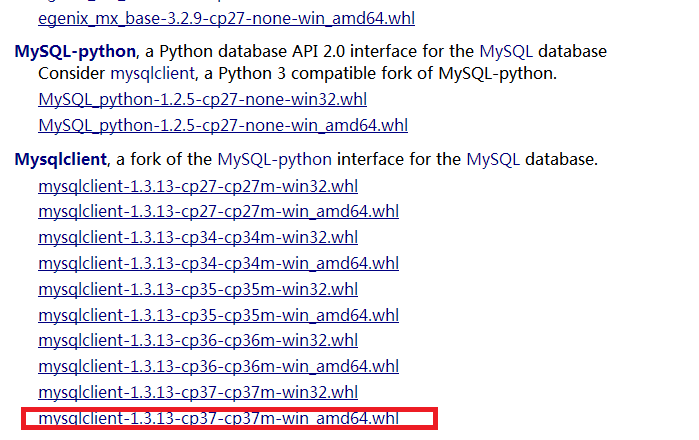The width and height of the screenshot is (699, 440).
Task: Open MySQL link in Mysqlclient description
Action: click(x=493, y=159)
